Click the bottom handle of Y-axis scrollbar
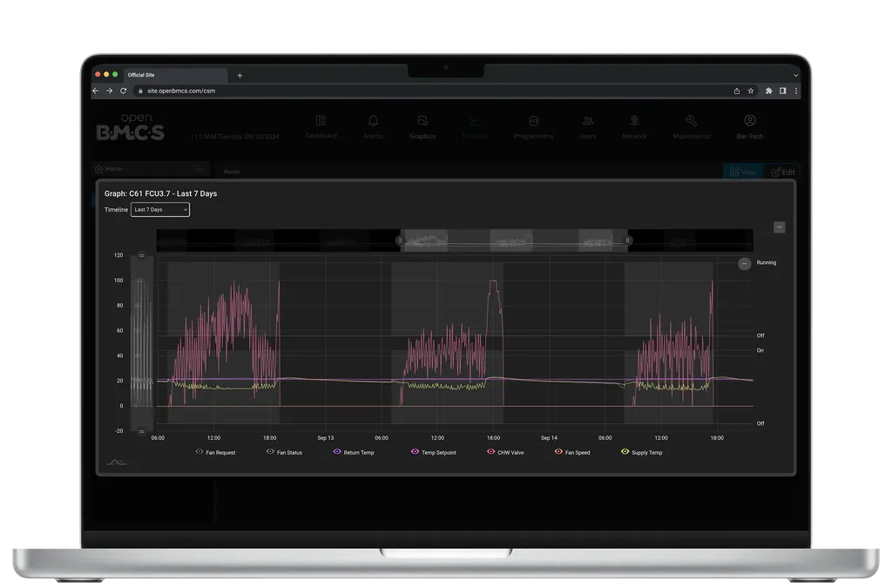The height and width of the screenshot is (588, 892). 142,431
